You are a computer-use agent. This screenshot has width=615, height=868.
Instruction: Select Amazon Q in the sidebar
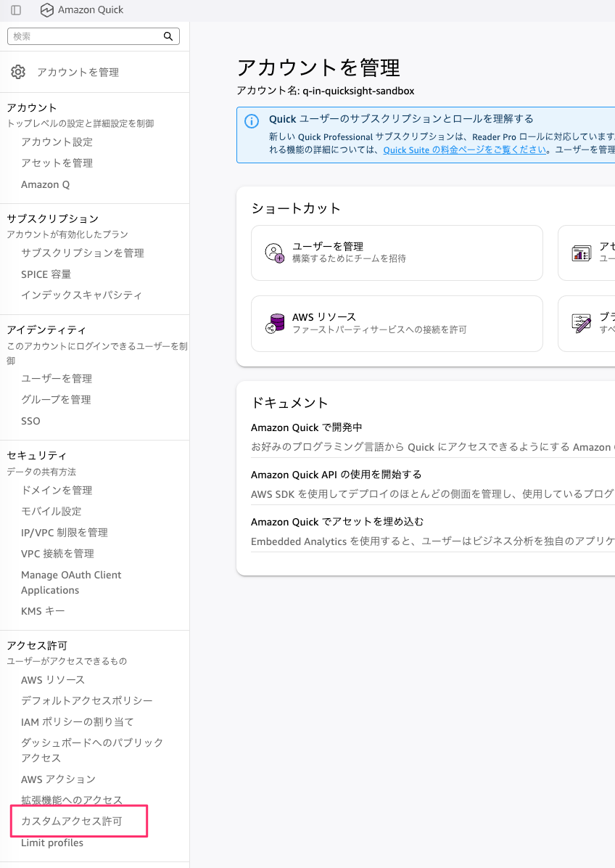tap(46, 184)
